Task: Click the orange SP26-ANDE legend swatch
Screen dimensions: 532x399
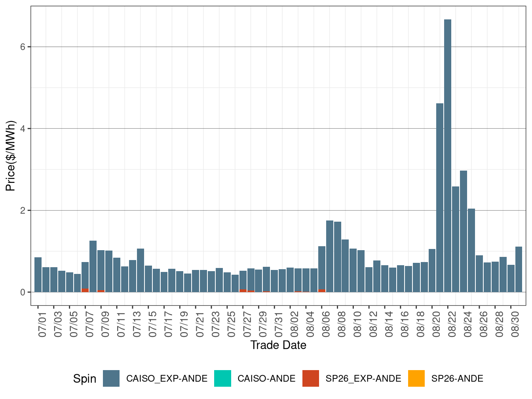Action: tap(416, 378)
